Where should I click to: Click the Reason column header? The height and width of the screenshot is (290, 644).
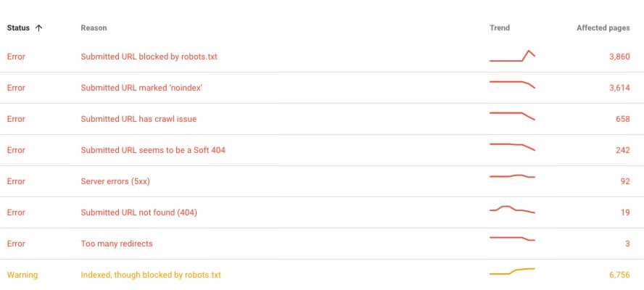94,28
